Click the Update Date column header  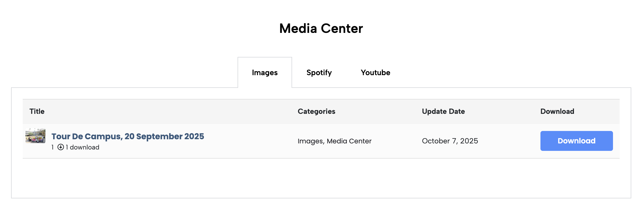click(x=443, y=111)
